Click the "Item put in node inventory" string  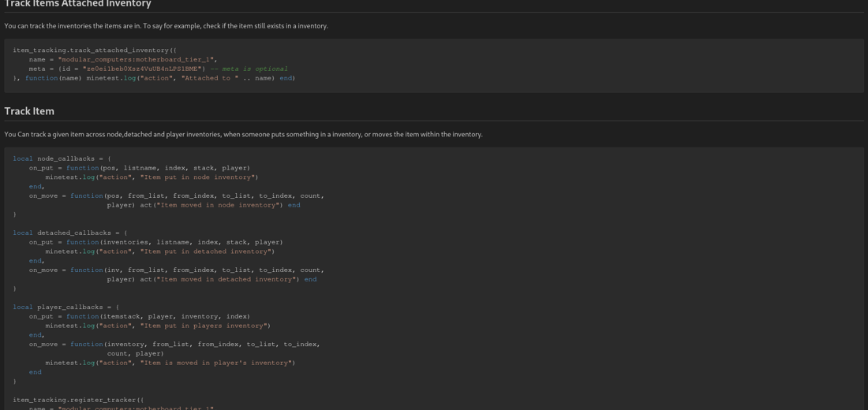coord(199,177)
